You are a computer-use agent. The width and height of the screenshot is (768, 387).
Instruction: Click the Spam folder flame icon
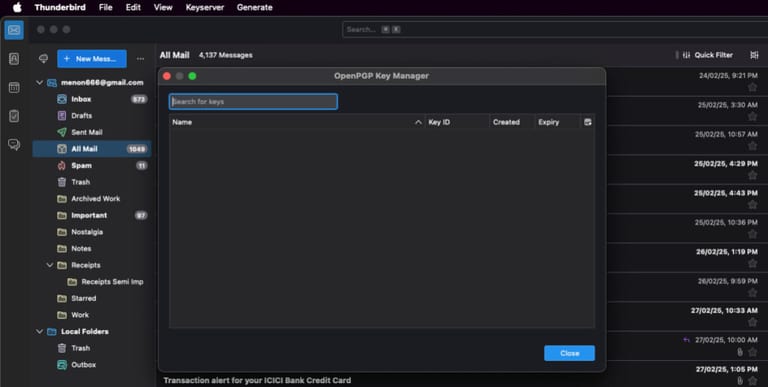[62, 166]
